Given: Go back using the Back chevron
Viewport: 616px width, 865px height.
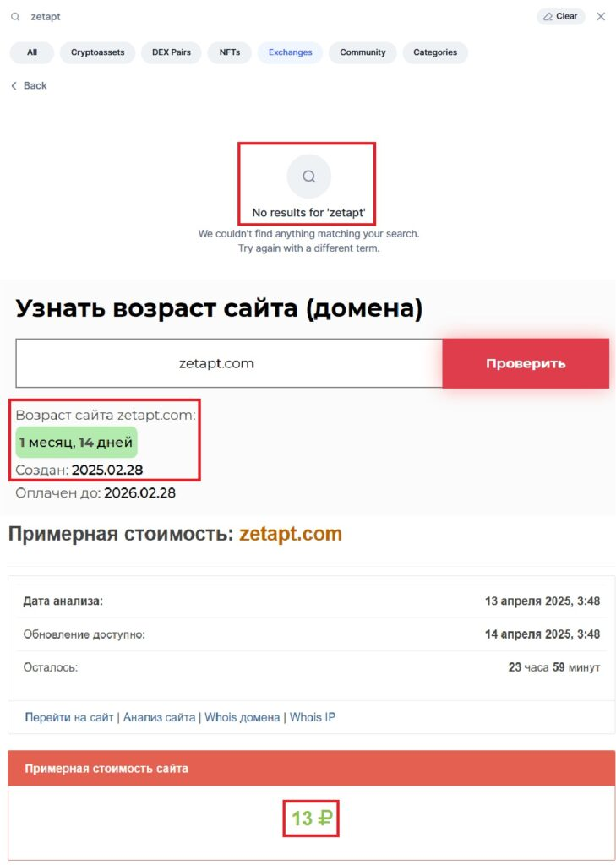Looking at the screenshot, I should tap(30, 85).
